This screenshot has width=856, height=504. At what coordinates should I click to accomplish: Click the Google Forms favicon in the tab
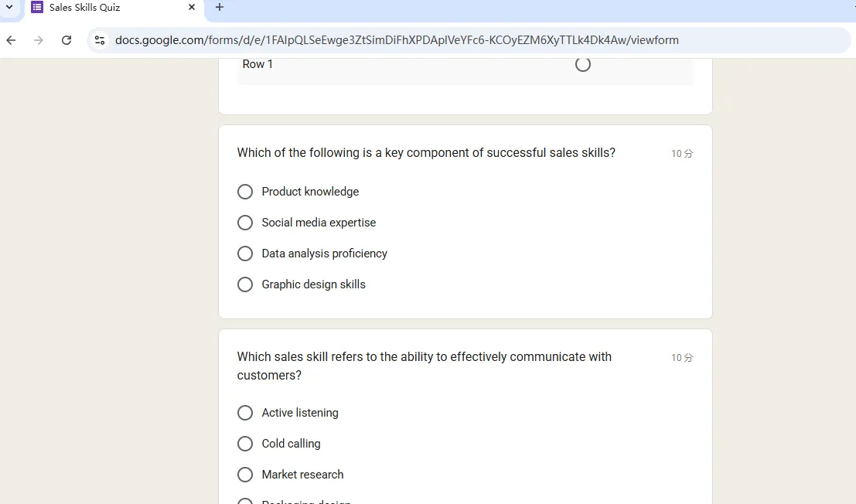pyautogui.click(x=37, y=7)
